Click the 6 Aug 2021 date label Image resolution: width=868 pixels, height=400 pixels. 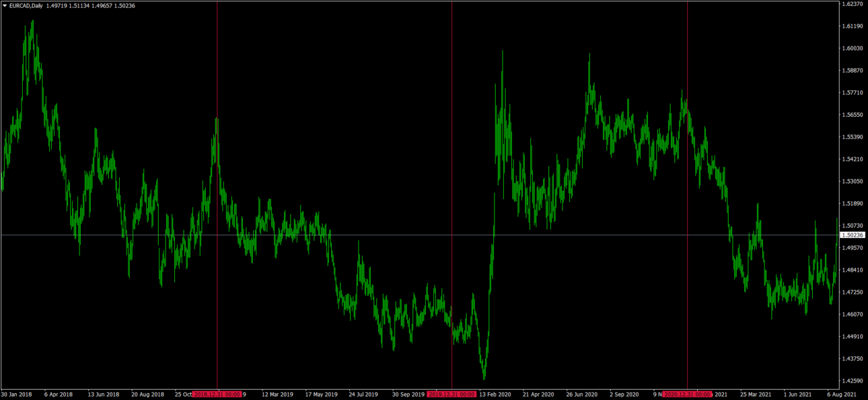pos(842,395)
